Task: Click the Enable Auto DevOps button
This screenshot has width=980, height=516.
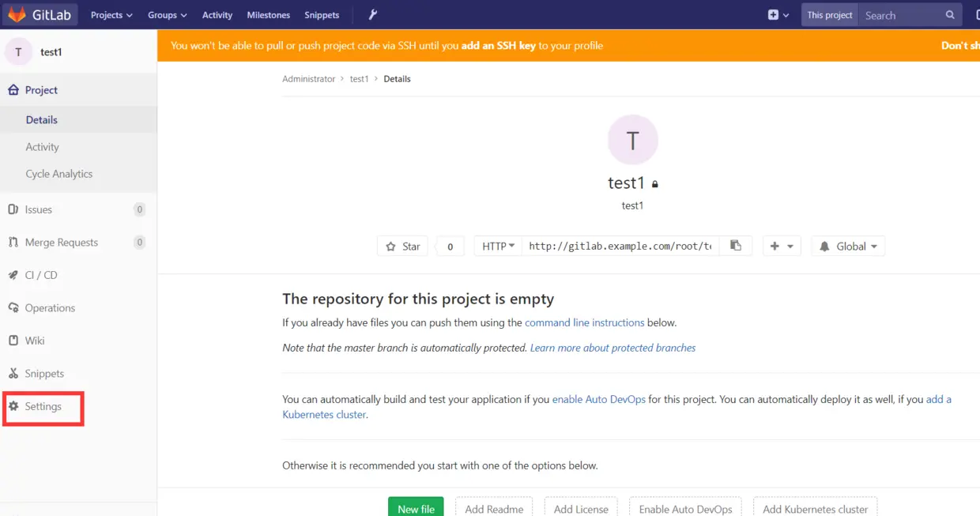Action: coord(685,507)
